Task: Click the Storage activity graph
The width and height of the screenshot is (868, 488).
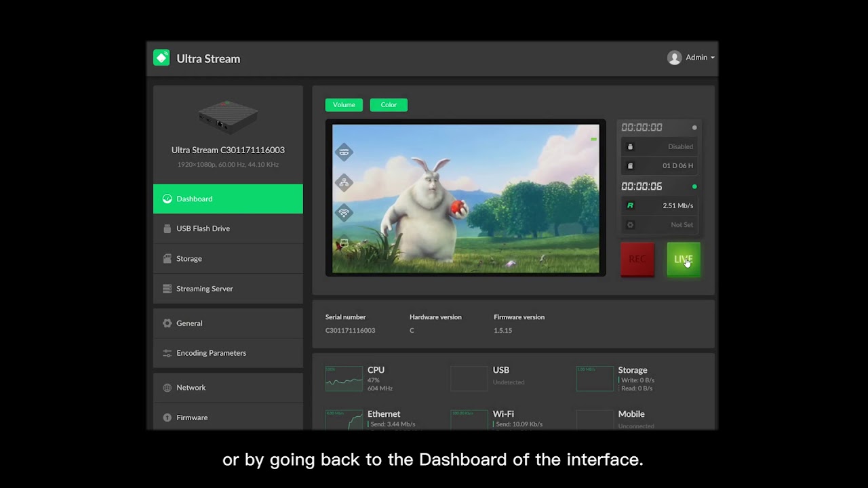Action: tap(595, 379)
